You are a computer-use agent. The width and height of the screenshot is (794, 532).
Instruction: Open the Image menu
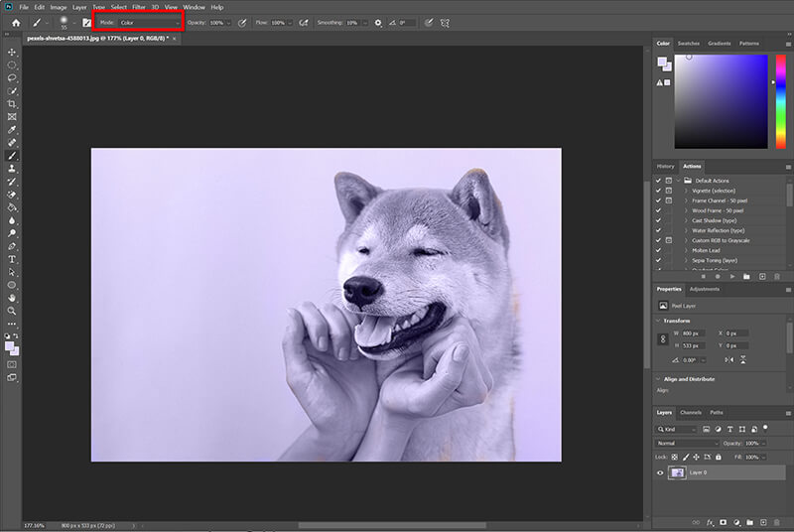point(59,7)
